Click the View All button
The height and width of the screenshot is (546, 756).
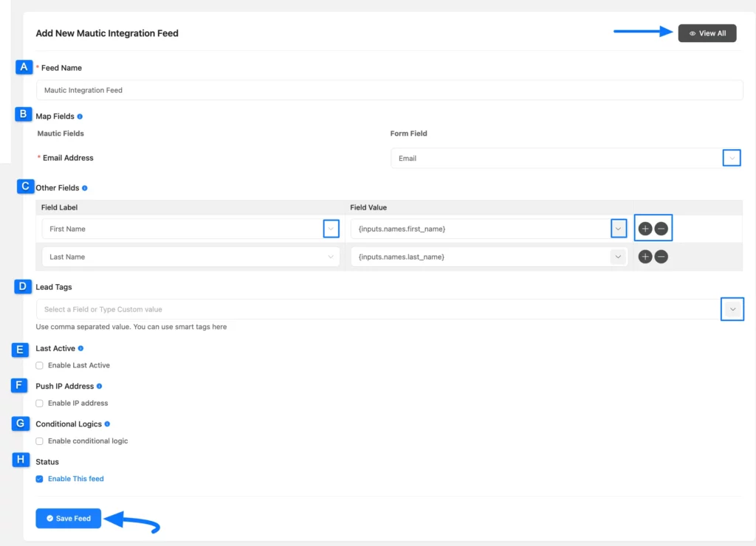pyautogui.click(x=707, y=33)
